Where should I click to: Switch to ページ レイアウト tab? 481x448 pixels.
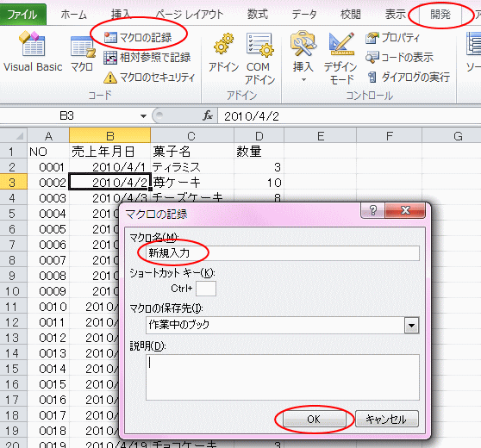tap(190, 15)
